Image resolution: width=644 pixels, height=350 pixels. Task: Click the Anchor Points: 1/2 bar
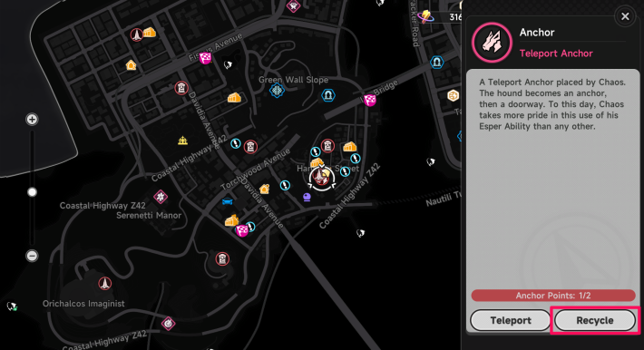pyautogui.click(x=553, y=296)
